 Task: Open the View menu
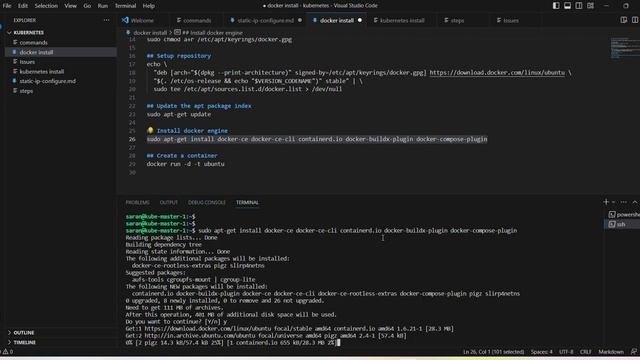[70, 6]
